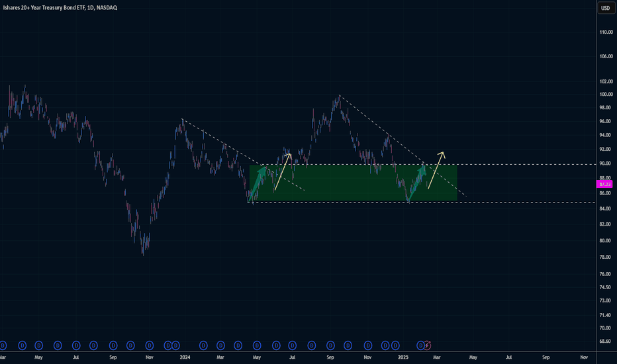
Task: Click the 102.00 price axis label
Action: 606,81
